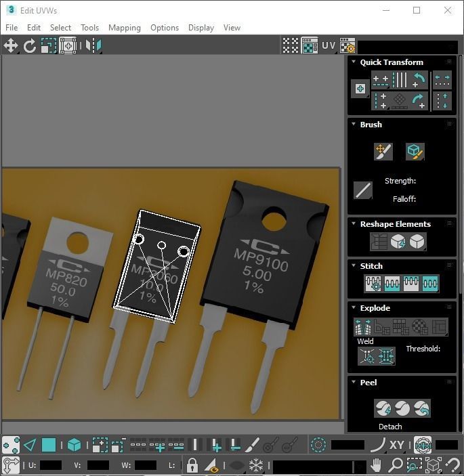This screenshot has height=476, width=464.
Task: Open the Select menu
Action: [60, 28]
